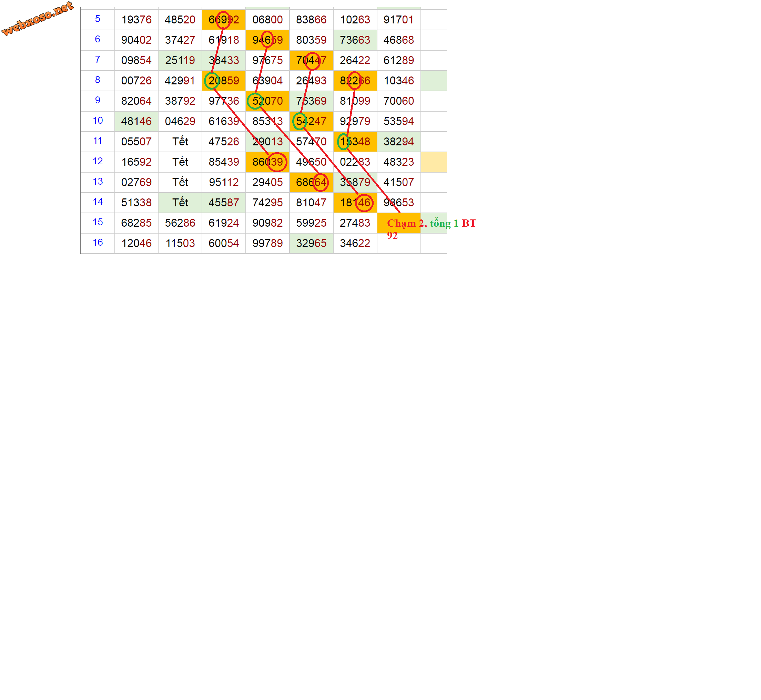Click the orange cell 82266

click(355, 81)
